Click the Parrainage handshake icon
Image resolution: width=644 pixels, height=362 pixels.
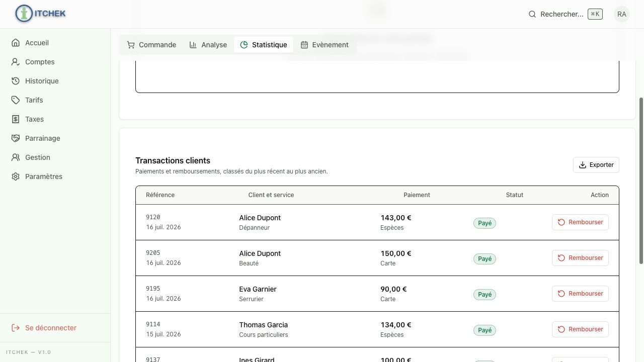pos(16,138)
